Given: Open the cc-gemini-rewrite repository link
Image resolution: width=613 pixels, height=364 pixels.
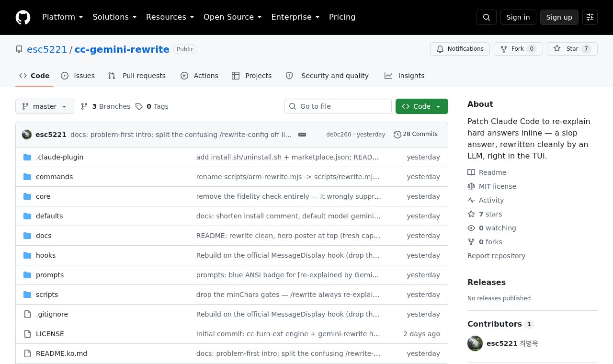Looking at the screenshot, I should click(x=122, y=49).
